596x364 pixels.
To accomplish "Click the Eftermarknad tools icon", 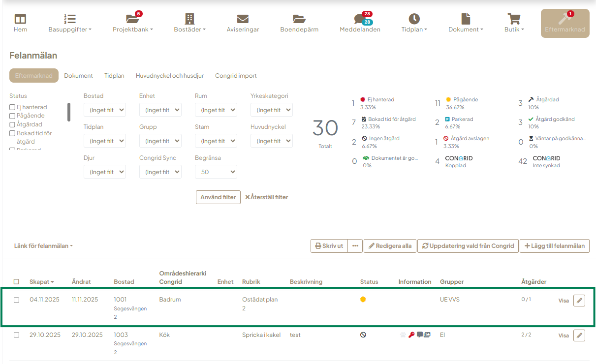I will click(x=565, y=20).
